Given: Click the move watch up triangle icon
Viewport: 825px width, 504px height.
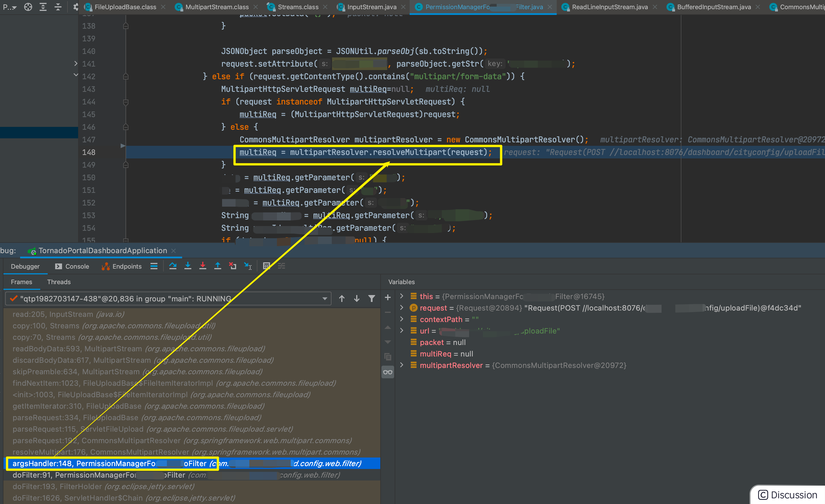Looking at the screenshot, I should coord(388,327).
